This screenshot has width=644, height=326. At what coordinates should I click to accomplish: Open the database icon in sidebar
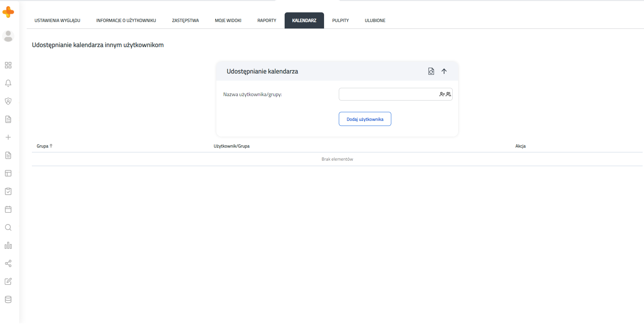pyautogui.click(x=8, y=300)
